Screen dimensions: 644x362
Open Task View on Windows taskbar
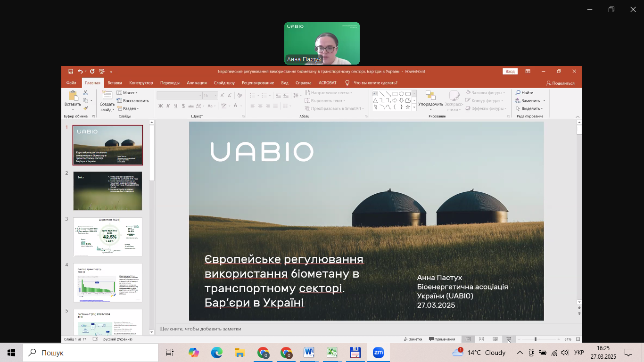170,352
